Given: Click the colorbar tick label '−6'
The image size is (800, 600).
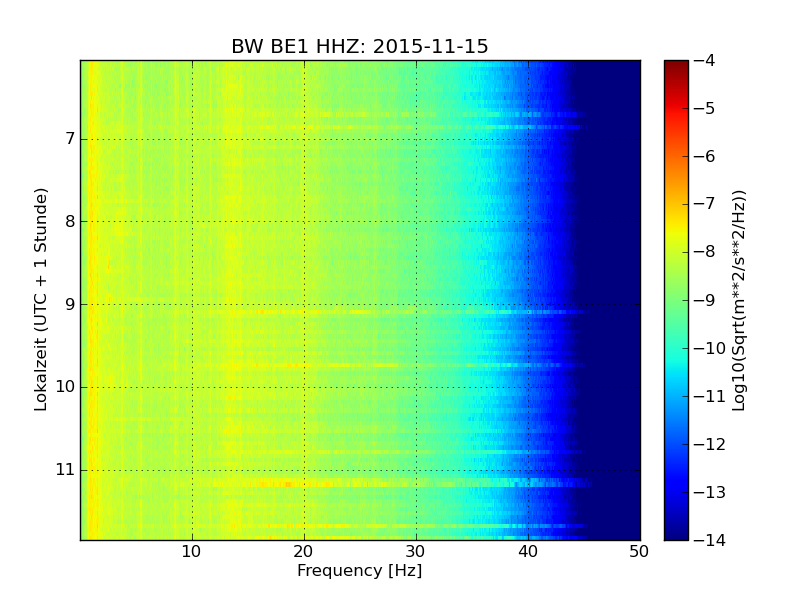Looking at the screenshot, I should pyautogui.click(x=704, y=157).
